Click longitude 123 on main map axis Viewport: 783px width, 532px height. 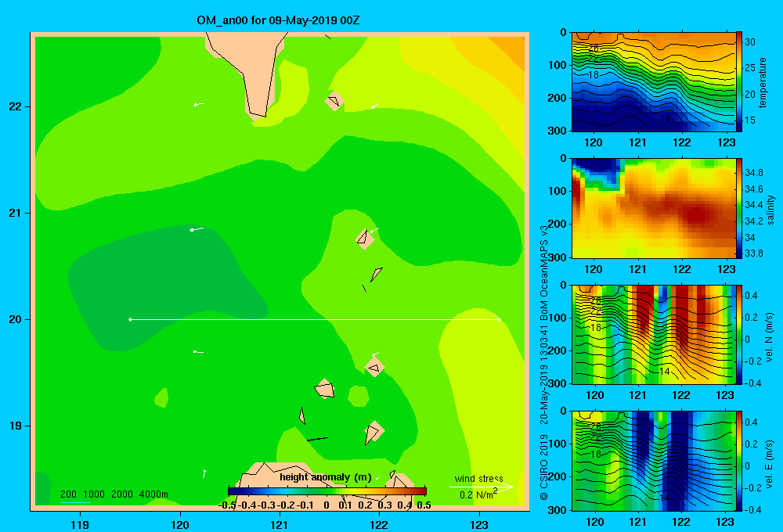(x=479, y=524)
